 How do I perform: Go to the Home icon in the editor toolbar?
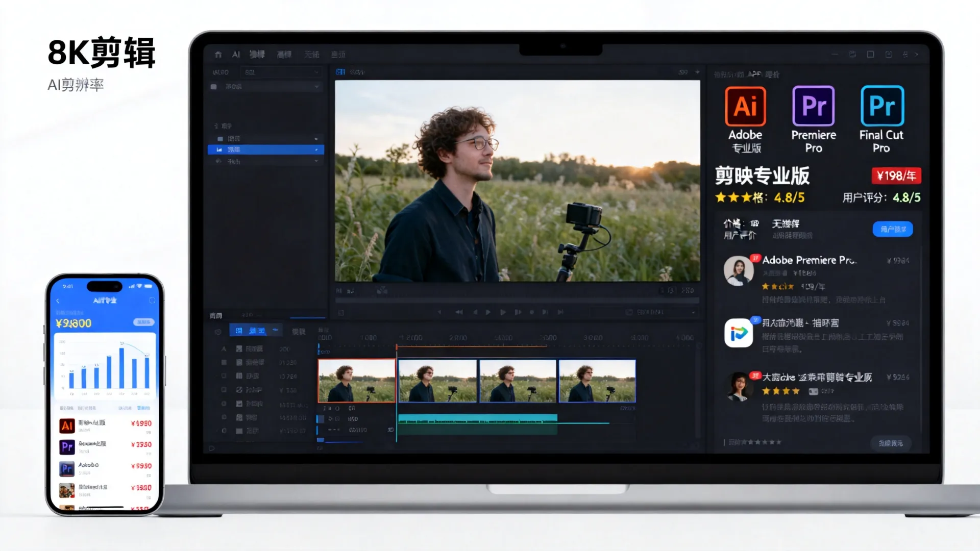click(x=218, y=54)
